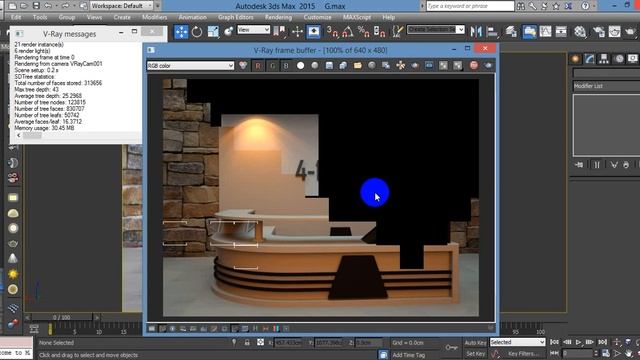Screen dimensions: 640x360
Task: Open the Tools menu
Action: tap(40, 17)
